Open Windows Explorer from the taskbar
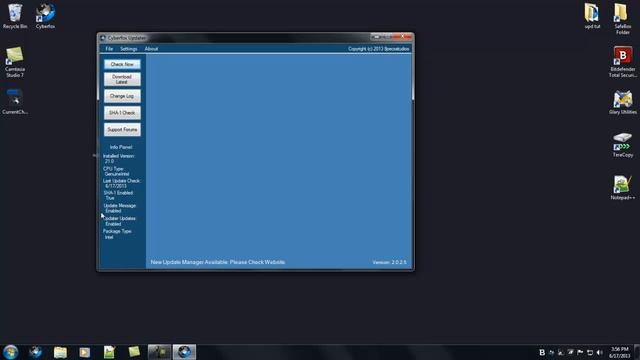The height and width of the screenshot is (360, 640). pyautogui.click(x=60, y=352)
